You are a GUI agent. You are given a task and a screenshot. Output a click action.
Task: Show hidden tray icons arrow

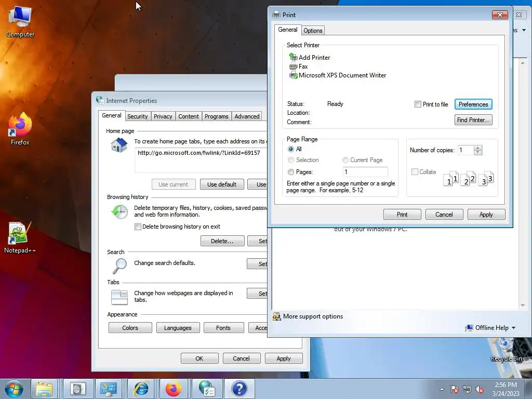pyautogui.click(x=442, y=389)
